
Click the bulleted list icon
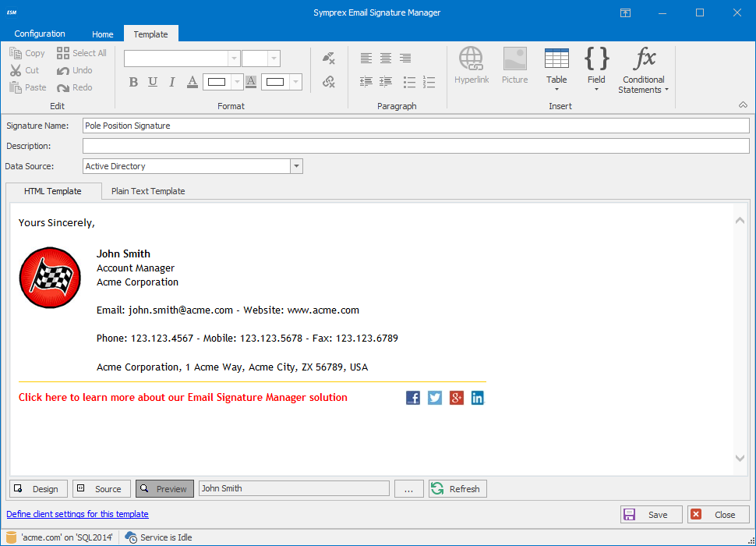pyautogui.click(x=409, y=82)
